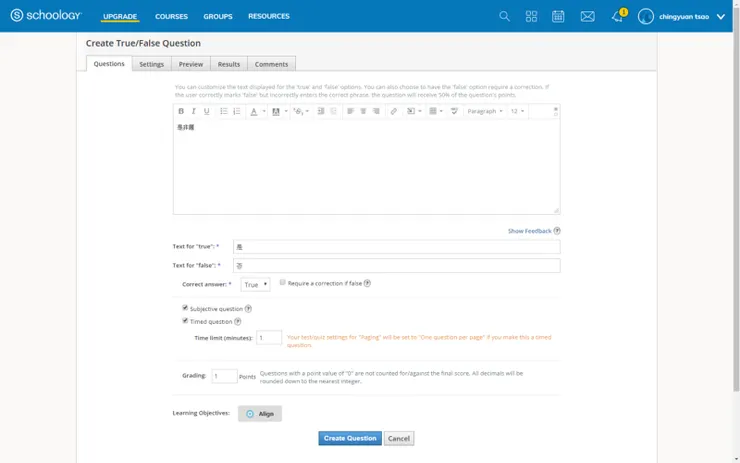Image resolution: width=740 pixels, height=463 pixels.
Task: Toggle the editor mode switcher at toolbar end
Action: pos(555,111)
